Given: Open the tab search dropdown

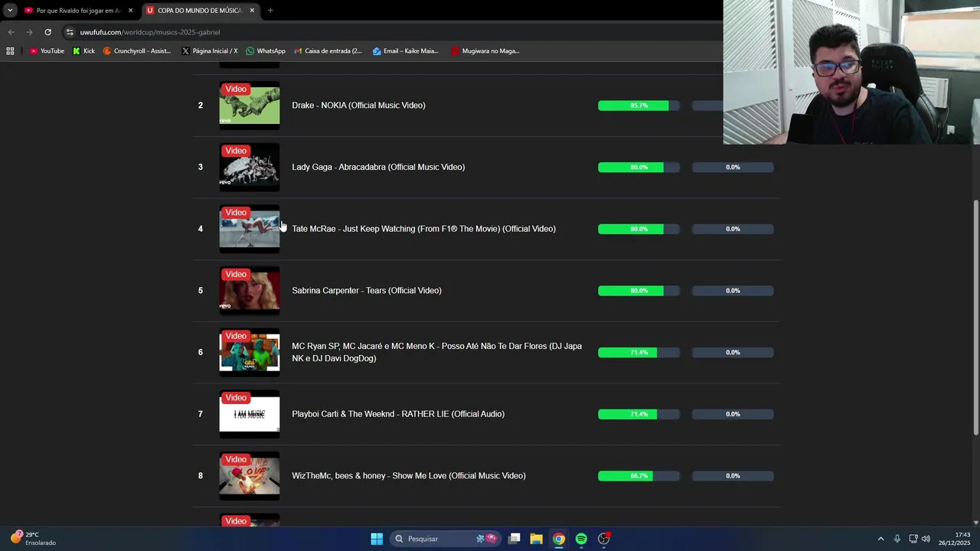Looking at the screenshot, I should (x=10, y=11).
